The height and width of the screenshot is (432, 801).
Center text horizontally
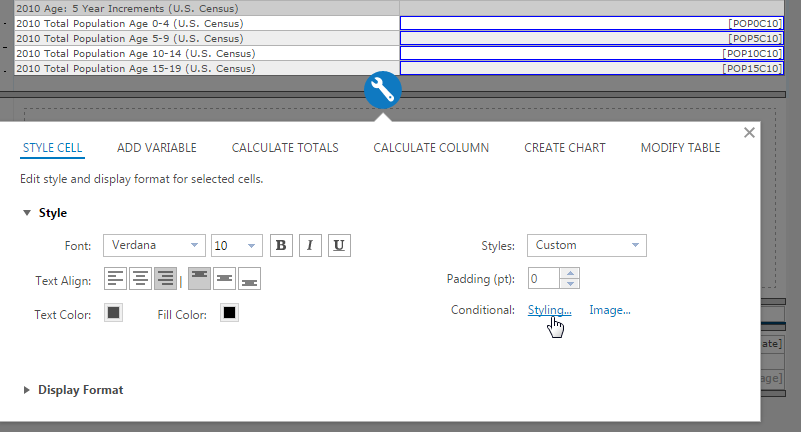coord(141,279)
